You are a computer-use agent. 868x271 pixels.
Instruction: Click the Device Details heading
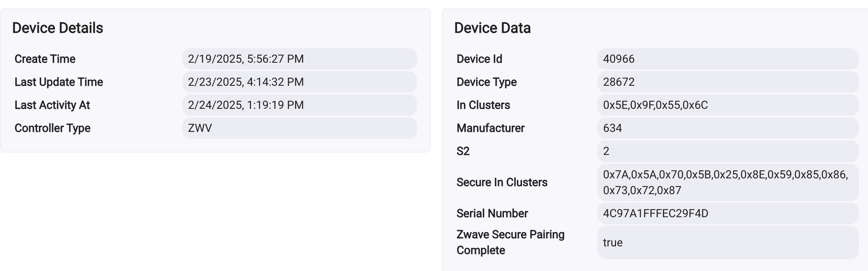click(x=57, y=28)
